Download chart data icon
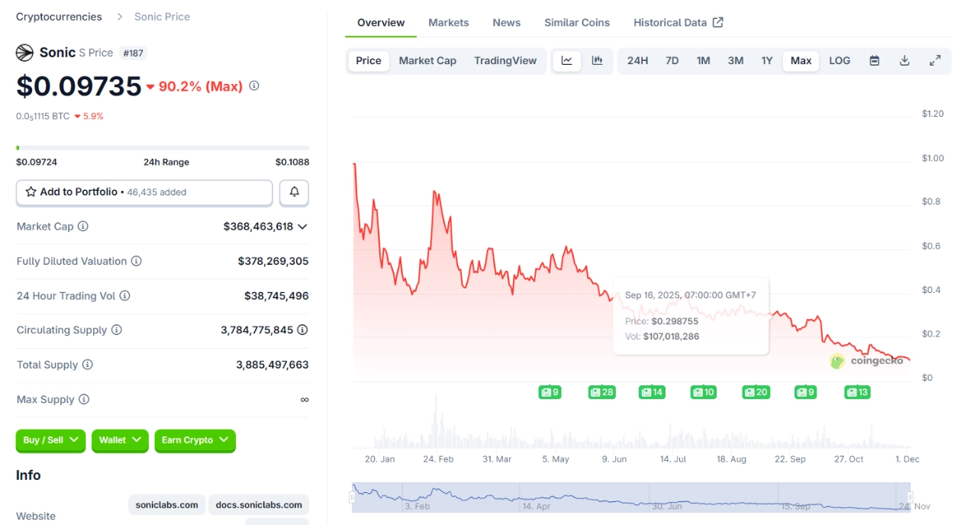This screenshot has height=525, width=980. click(904, 61)
